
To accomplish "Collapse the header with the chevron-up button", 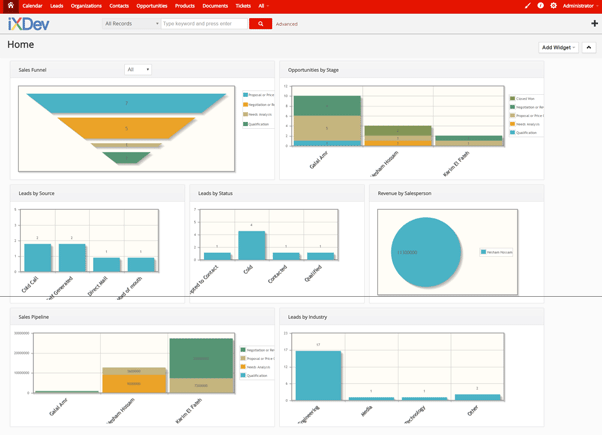I will coord(589,48).
